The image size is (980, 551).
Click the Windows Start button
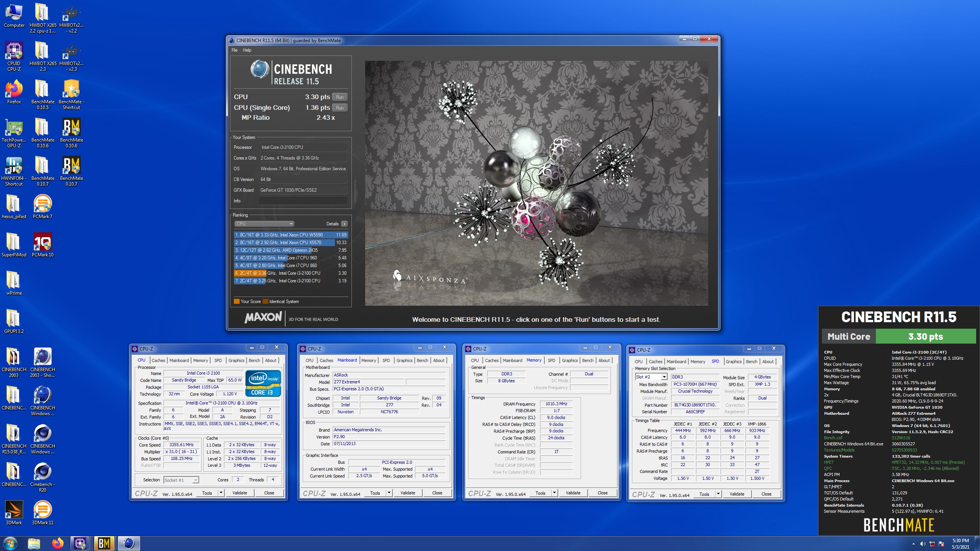tap(10, 543)
